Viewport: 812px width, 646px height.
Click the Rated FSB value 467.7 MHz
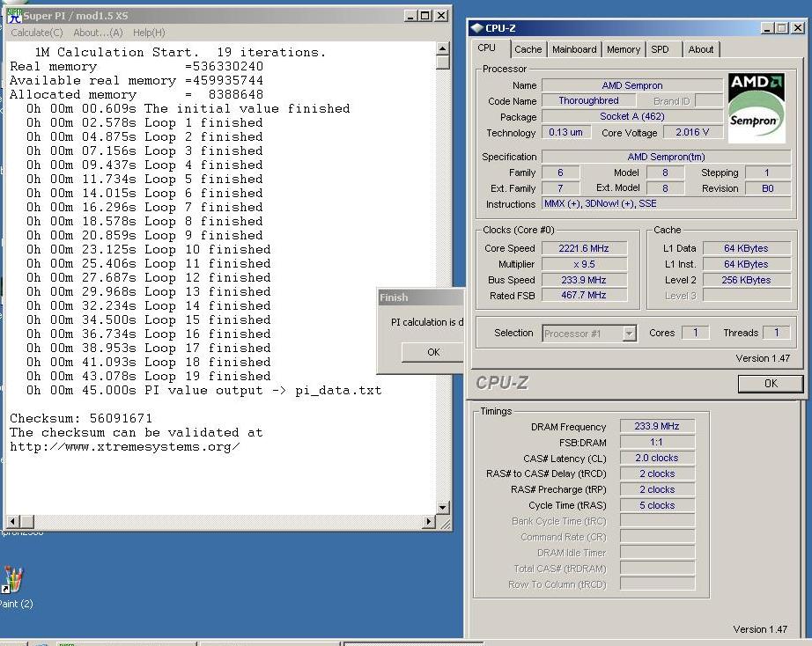coord(584,295)
